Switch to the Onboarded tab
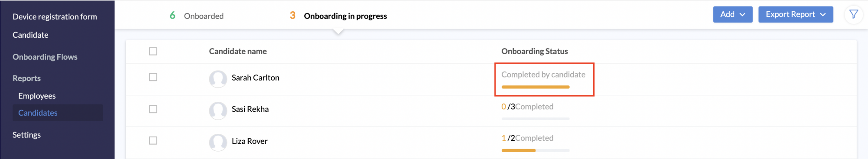 197,16
